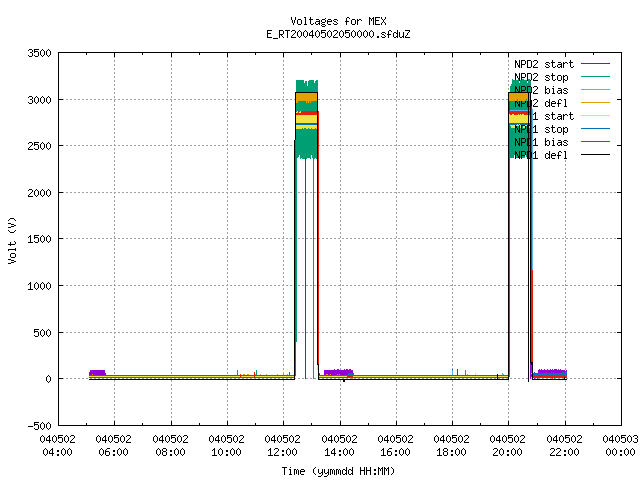Click the purple noise band near 21:30
This screenshot has height=480, width=640.
point(552,371)
